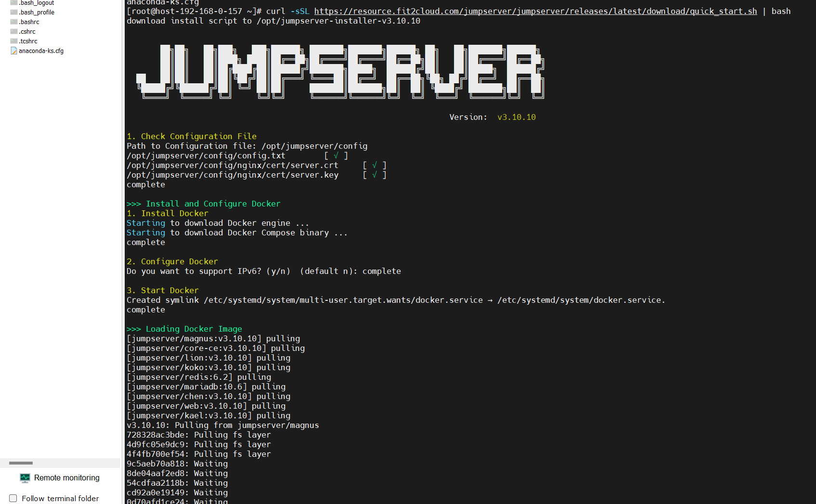Viewport: 816px width, 504px height.
Task: Enable the Follow terminal folder checkbox
Action: [13, 498]
